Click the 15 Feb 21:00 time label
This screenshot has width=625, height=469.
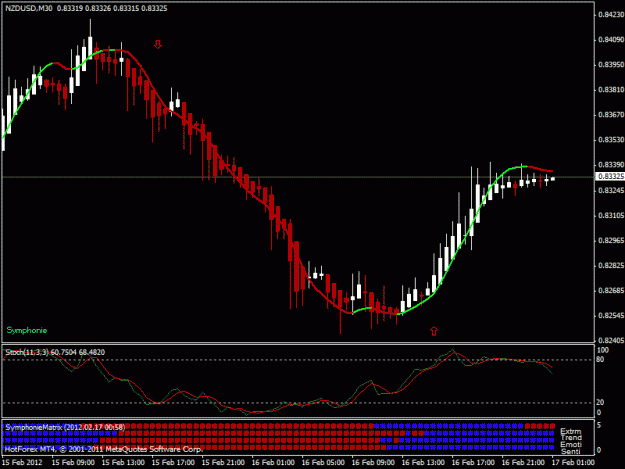pyautogui.click(x=223, y=463)
